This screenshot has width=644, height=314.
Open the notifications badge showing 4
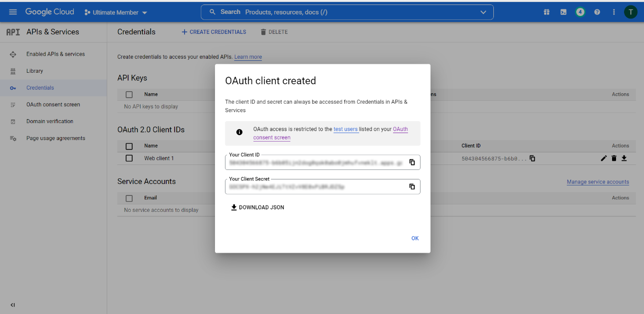(580, 12)
